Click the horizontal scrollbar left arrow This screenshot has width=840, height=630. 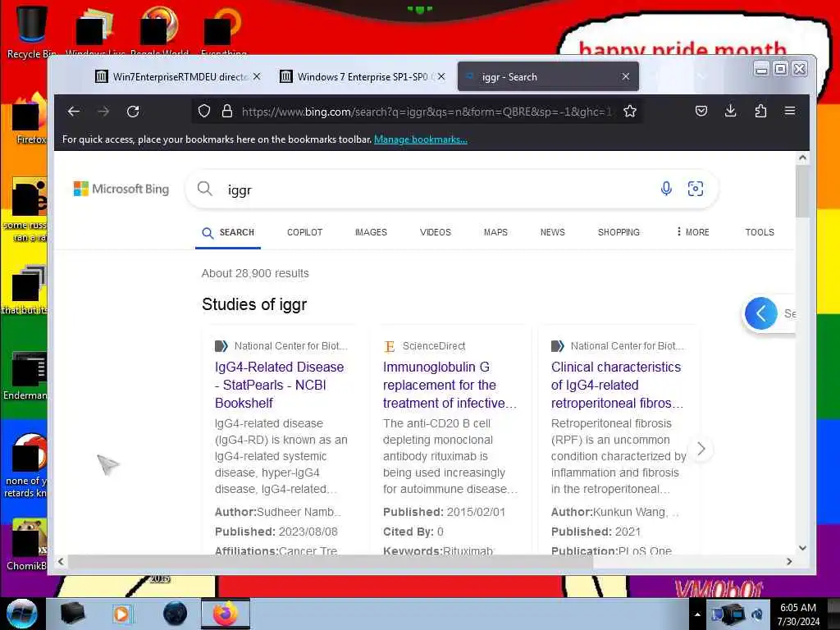pyautogui.click(x=61, y=561)
